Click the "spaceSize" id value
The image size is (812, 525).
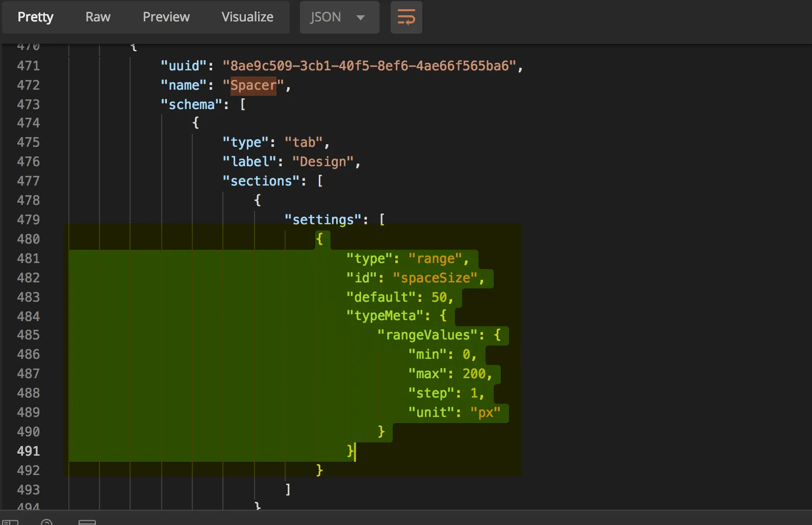point(435,278)
